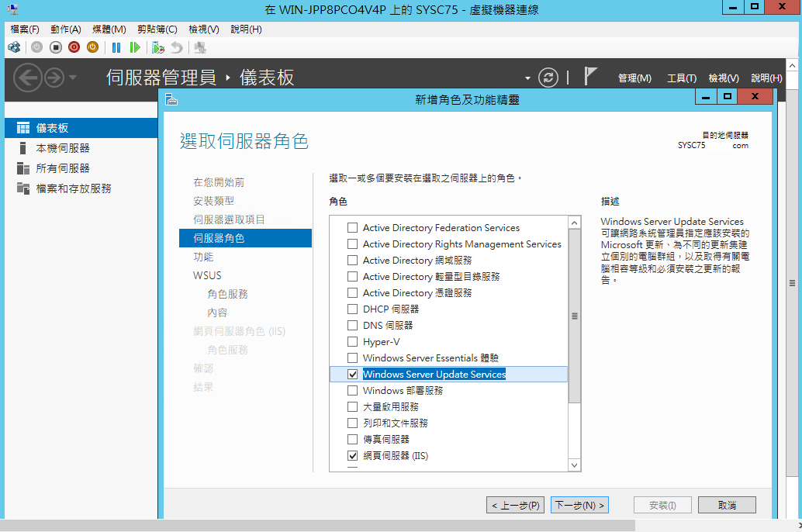Click roles list scroll down arrow

click(575, 465)
